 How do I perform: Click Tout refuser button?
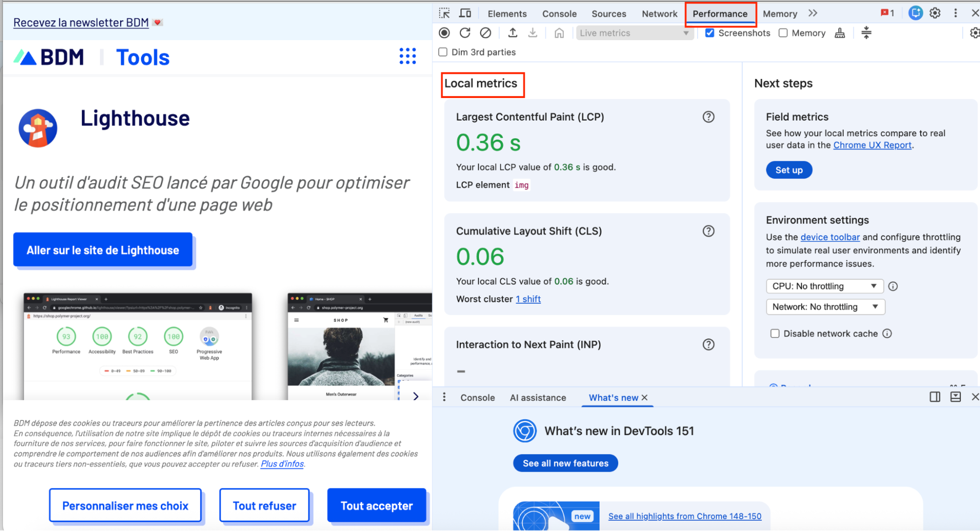[264, 506]
